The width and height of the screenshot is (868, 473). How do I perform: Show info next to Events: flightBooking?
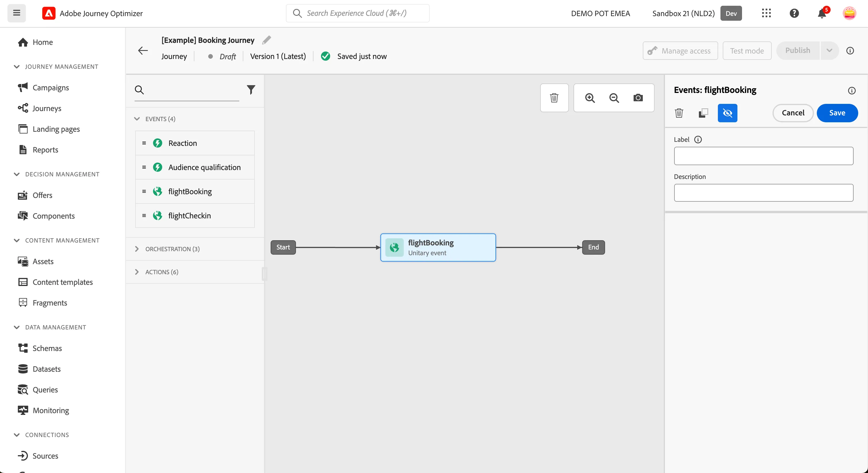coord(852,90)
